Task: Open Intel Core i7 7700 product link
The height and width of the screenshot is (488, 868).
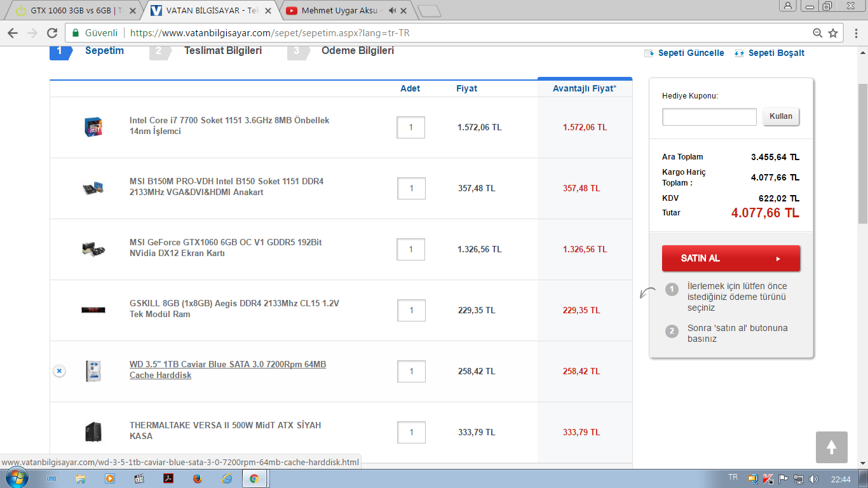Action: coord(229,126)
